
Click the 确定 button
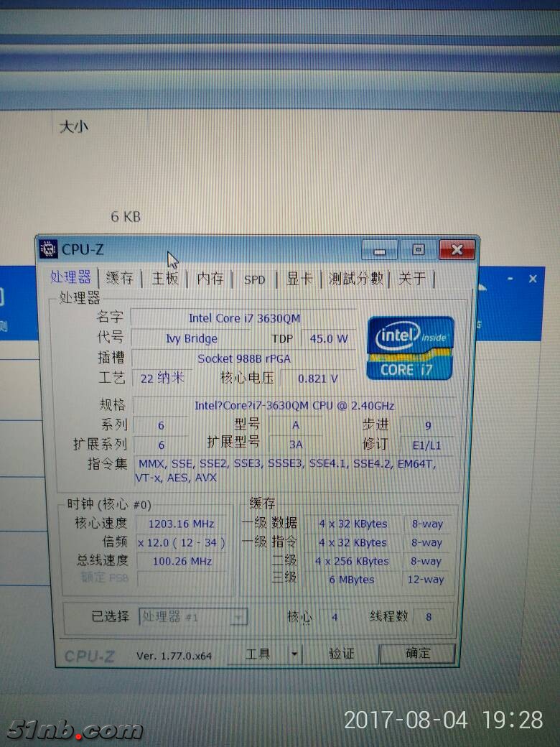(x=418, y=653)
